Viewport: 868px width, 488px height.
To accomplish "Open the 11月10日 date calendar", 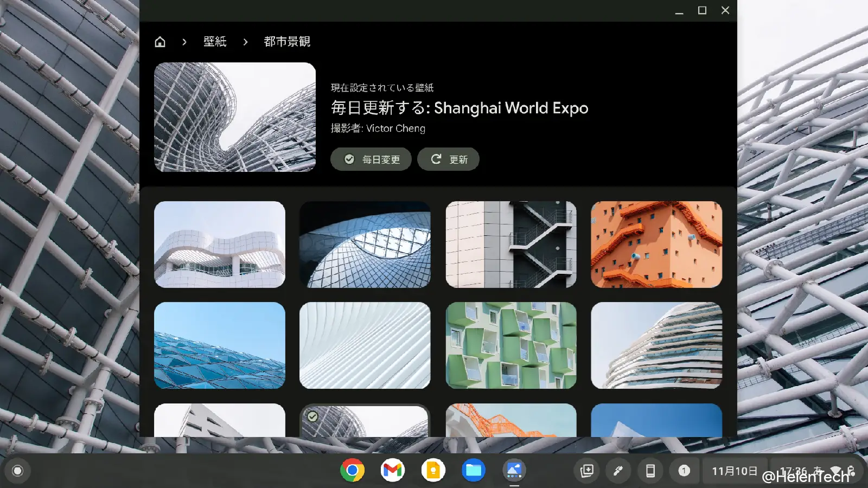I will click(734, 471).
